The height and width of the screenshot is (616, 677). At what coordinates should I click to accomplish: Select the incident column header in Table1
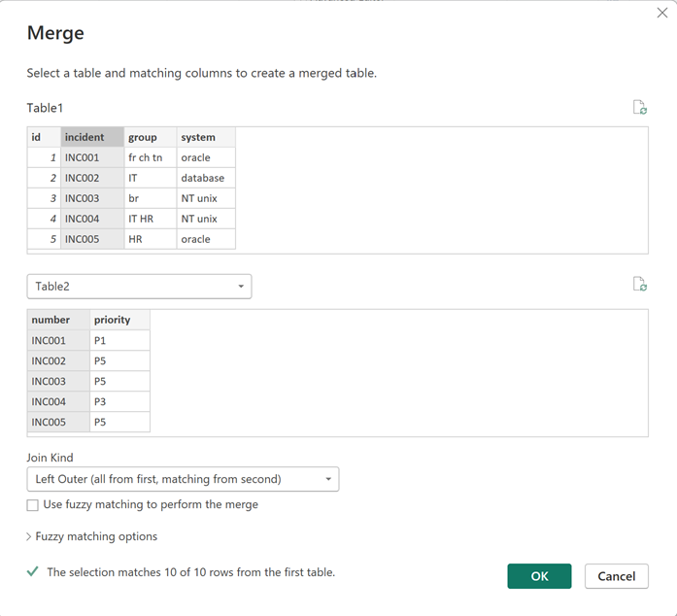click(91, 137)
